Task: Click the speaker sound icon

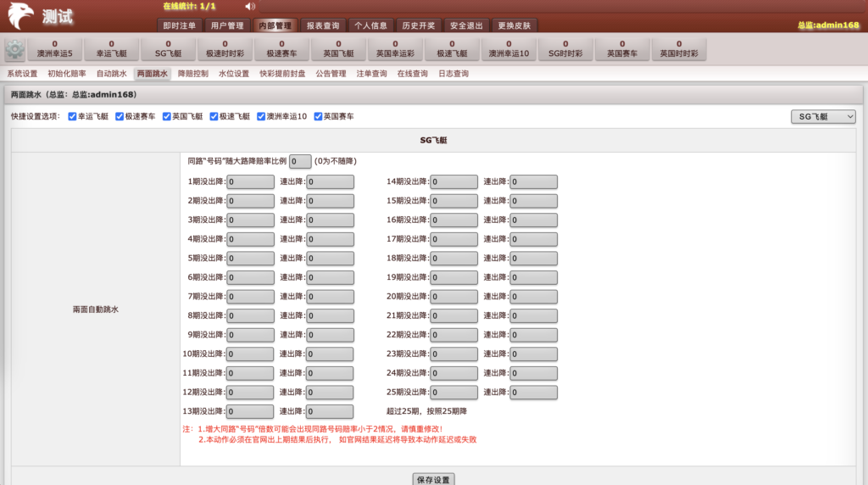Action: click(250, 7)
